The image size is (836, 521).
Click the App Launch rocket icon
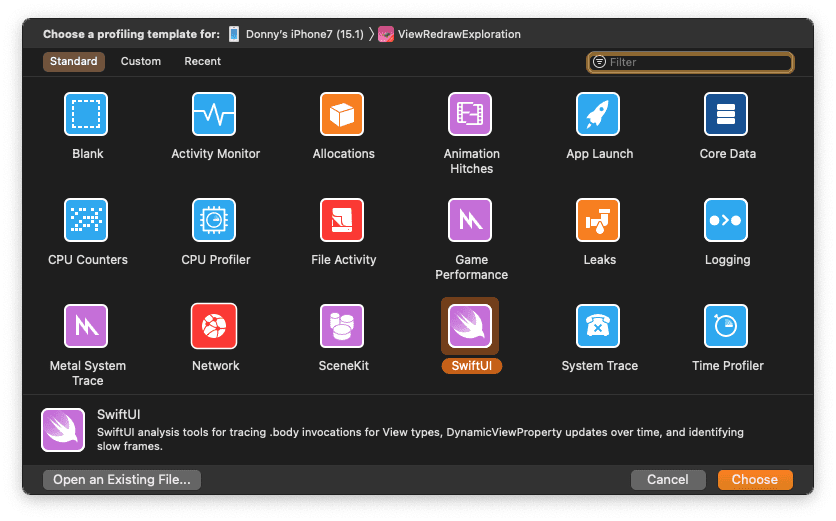point(598,114)
